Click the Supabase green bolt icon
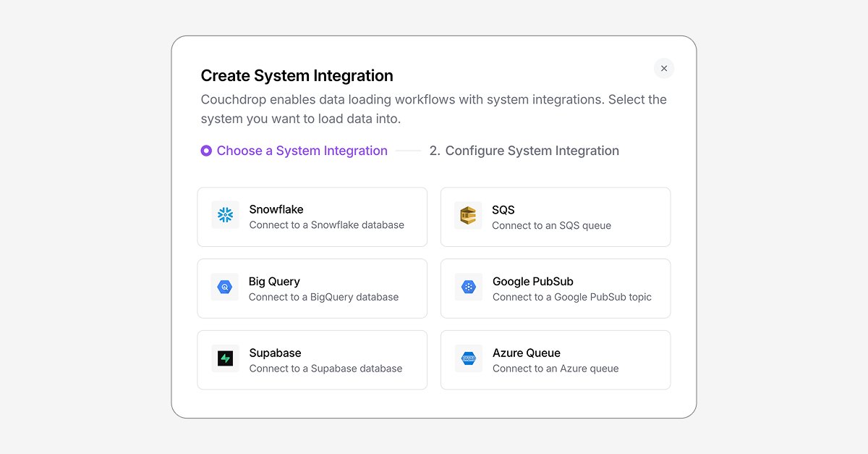The height and width of the screenshot is (454, 868). point(225,358)
